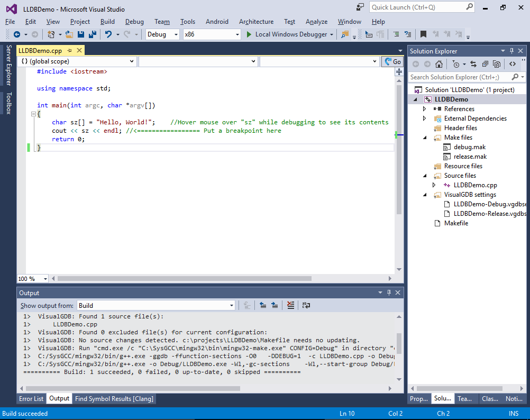Image resolution: width=530 pixels, height=420 pixels.
Task: Collapse the VisualGDB settings folder
Action: 425,195
